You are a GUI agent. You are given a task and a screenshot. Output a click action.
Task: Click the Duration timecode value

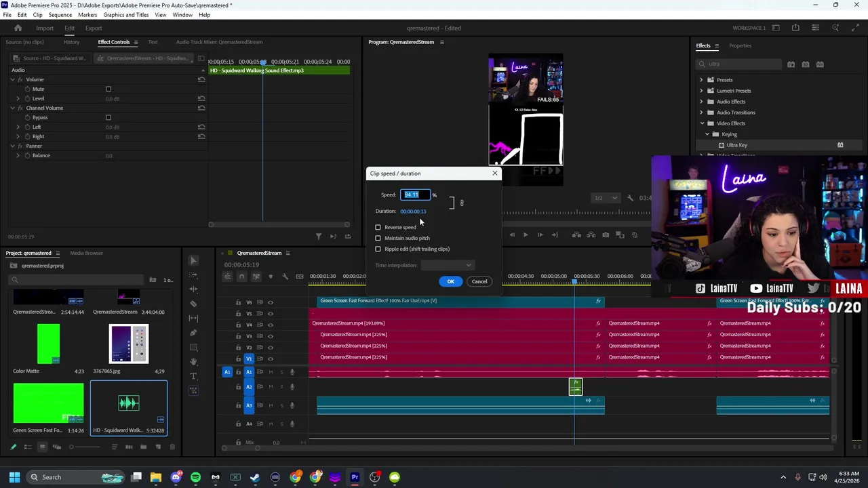[x=413, y=211]
